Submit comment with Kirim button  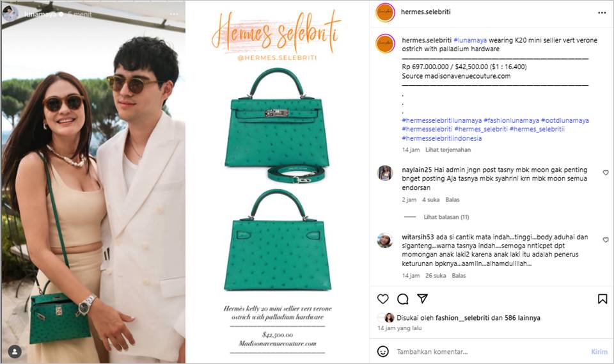click(x=599, y=351)
